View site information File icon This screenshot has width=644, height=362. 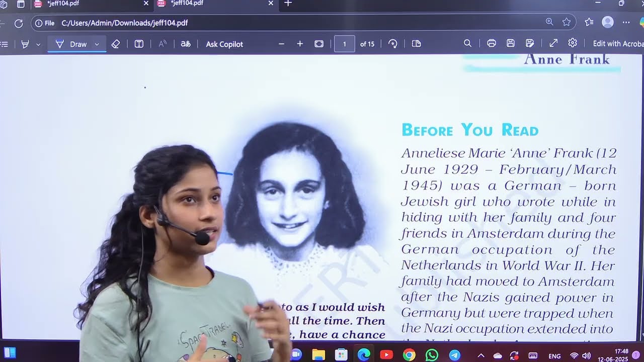point(45,23)
